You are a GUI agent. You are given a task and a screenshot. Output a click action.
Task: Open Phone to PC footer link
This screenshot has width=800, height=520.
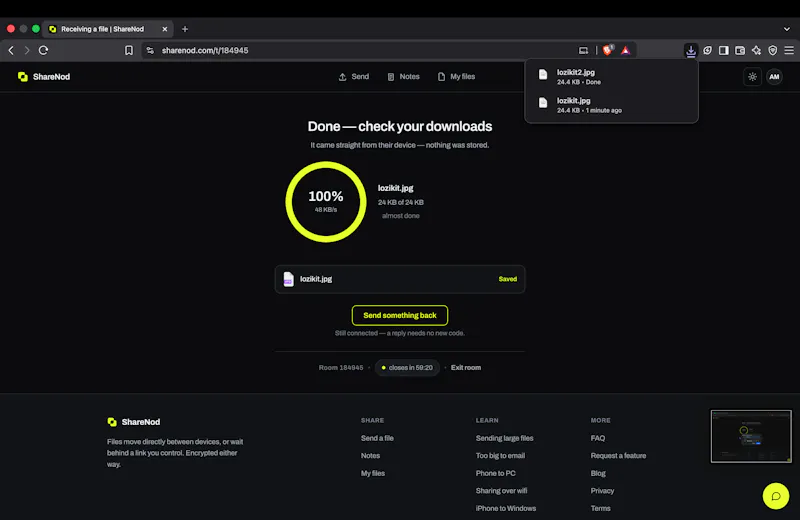[495, 473]
